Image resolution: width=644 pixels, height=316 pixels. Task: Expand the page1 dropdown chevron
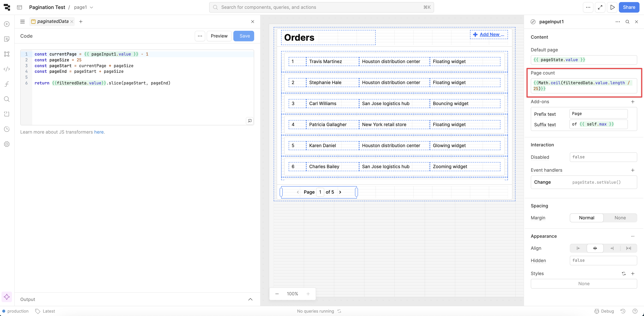pyautogui.click(x=91, y=7)
